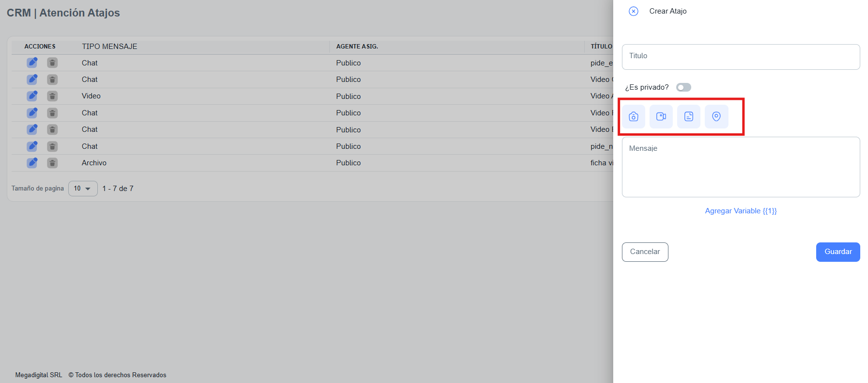Click Agregar Variable {{1}} link

coord(741,211)
